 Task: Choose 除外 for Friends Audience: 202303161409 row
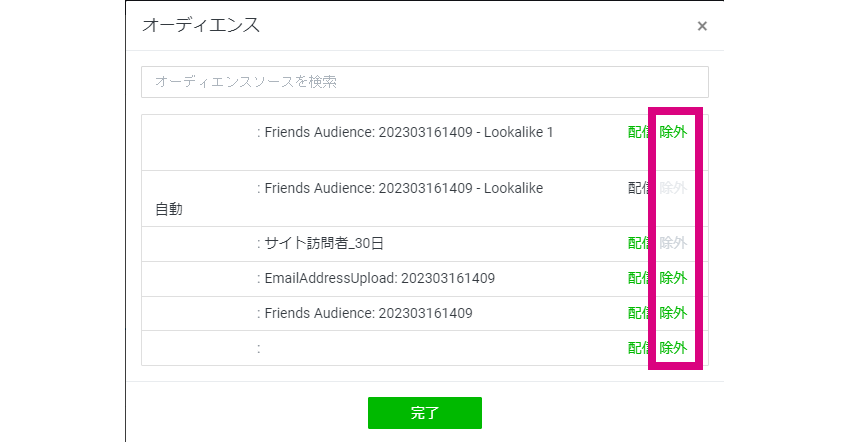(x=673, y=313)
